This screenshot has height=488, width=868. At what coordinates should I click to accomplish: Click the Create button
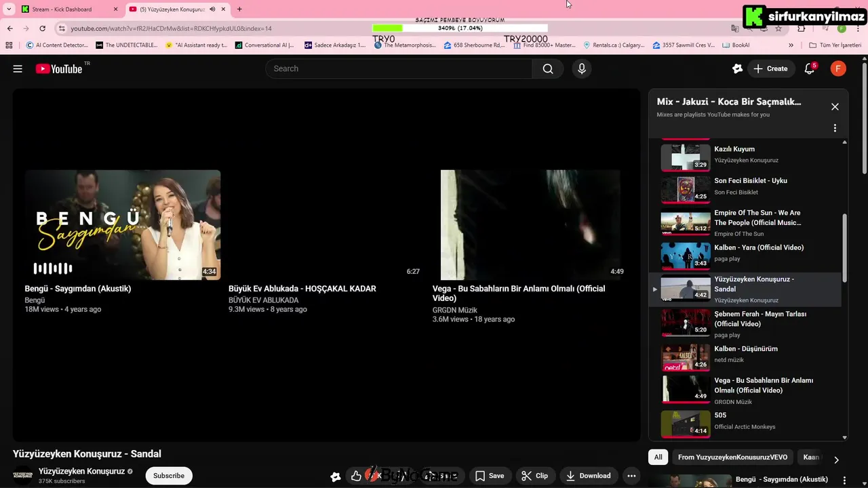tap(770, 68)
